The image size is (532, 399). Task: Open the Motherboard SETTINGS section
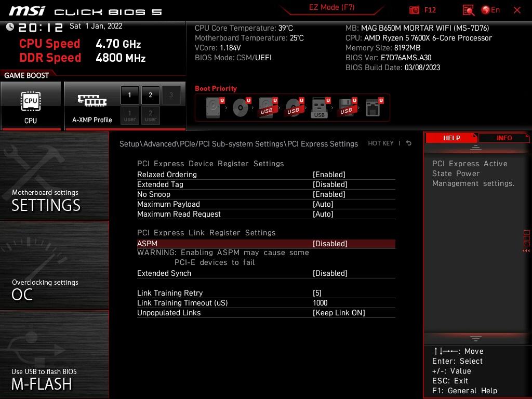54,176
